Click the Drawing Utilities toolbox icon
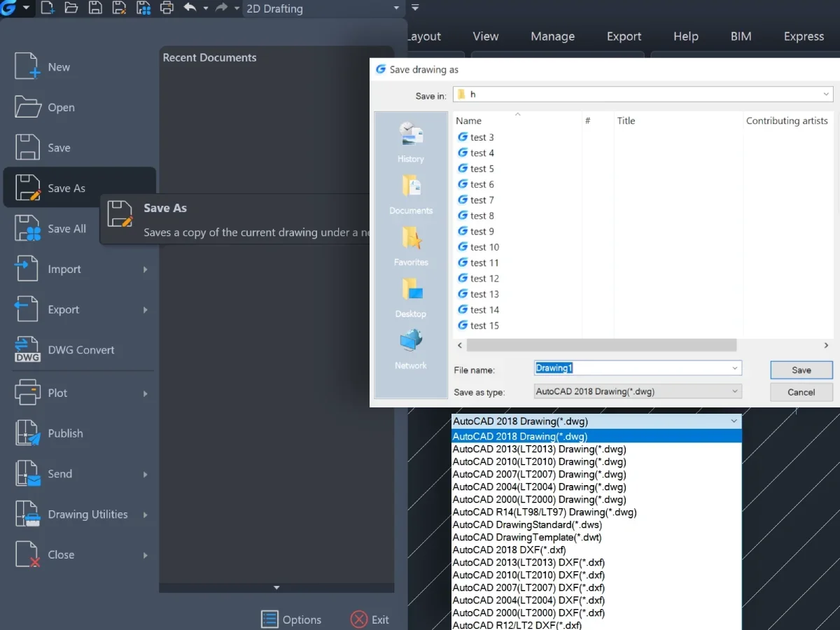 click(x=28, y=514)
